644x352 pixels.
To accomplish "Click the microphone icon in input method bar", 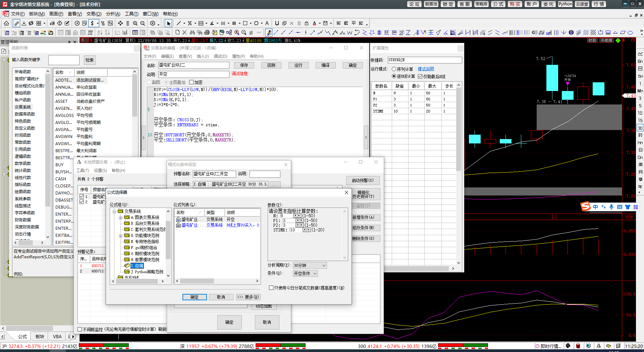I will 611,207.
